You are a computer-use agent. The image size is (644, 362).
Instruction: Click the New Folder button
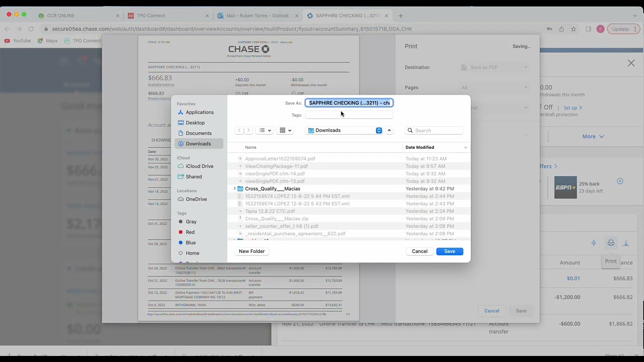click(x=252, y=251)
